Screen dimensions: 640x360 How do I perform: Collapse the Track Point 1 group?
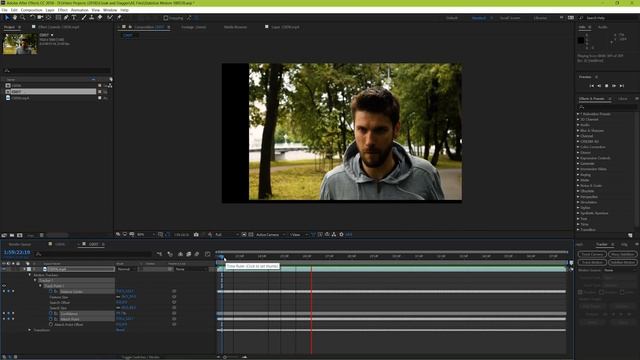[x=40, y=286]
